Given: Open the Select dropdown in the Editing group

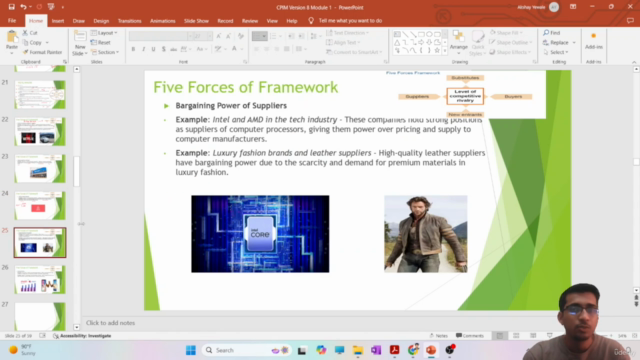Looking at the screenshot, I should [x=556, y=52].
